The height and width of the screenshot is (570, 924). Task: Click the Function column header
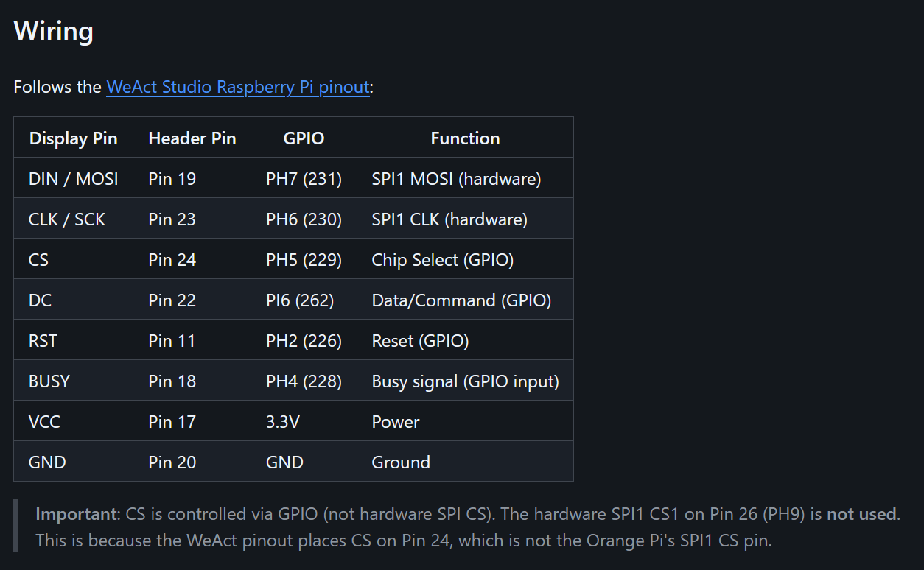pyautogui.click(x=465, y=138)
